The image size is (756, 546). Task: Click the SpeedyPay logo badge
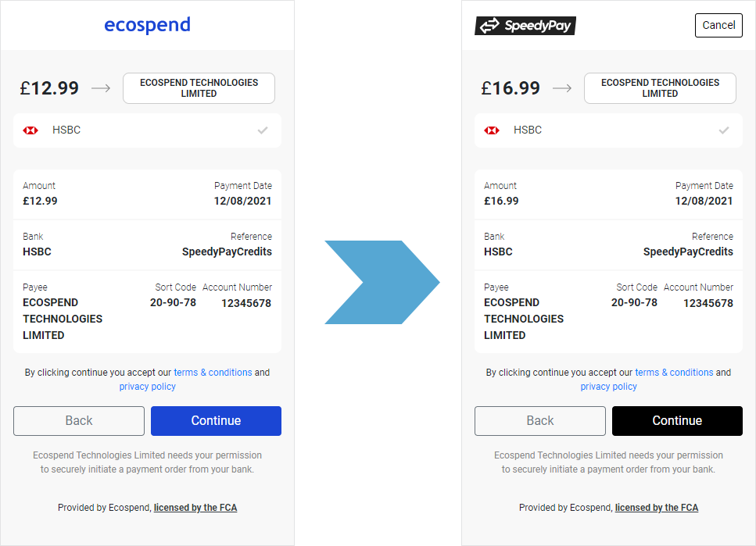tap(525, 25)
